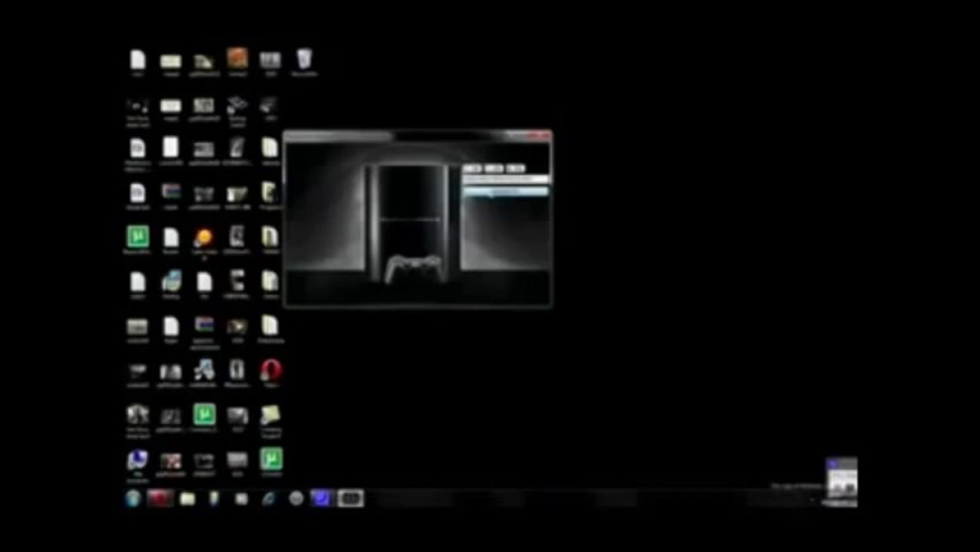Click the white text field in PS3 window
This screenshot has width=980, height=552.
point(505,179)
